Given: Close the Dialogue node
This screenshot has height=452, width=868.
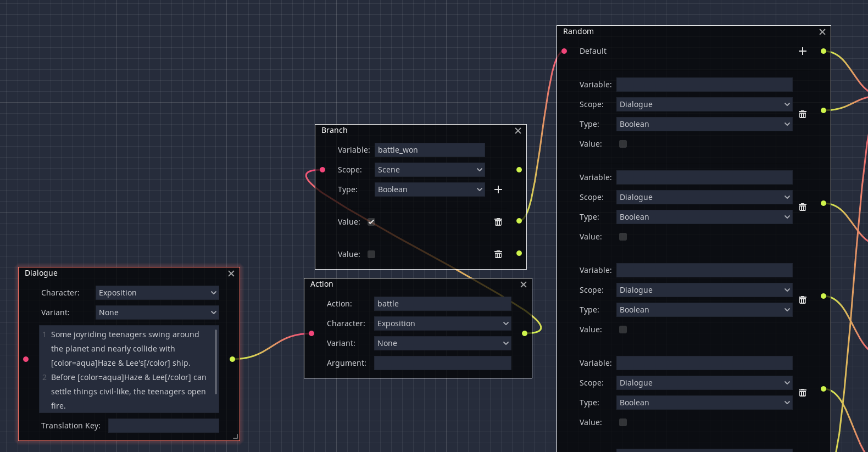Looking at the screenshot, I should pyautogui.click(x=231, y=274).
